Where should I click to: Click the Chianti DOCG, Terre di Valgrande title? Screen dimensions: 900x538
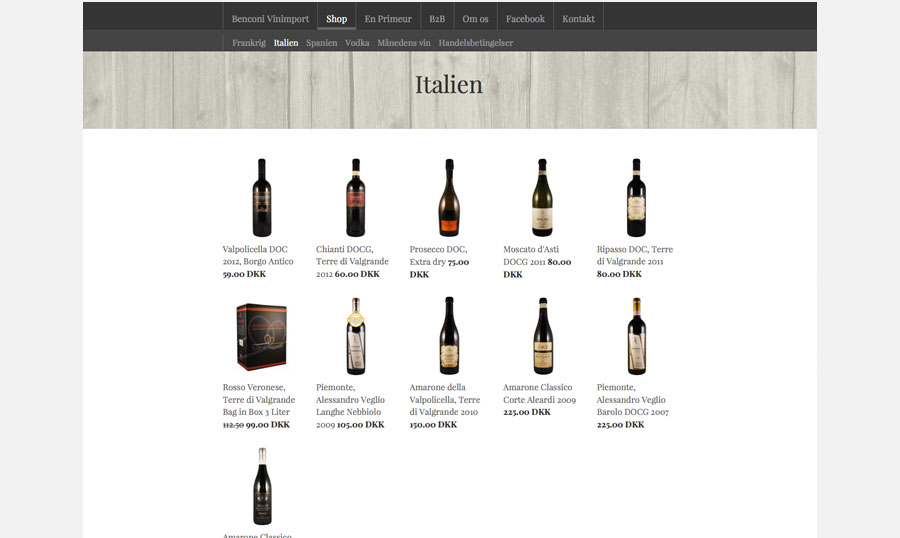point(352,261)
